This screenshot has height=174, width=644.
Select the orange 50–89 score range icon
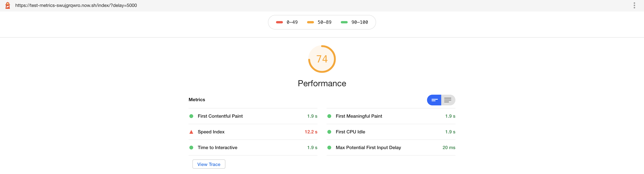(x=310, y=22)
